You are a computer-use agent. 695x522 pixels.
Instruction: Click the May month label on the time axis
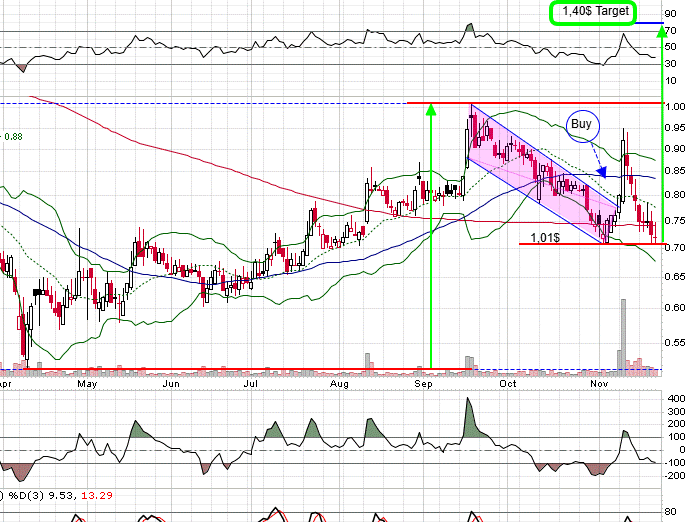click(x=88, y=383)
